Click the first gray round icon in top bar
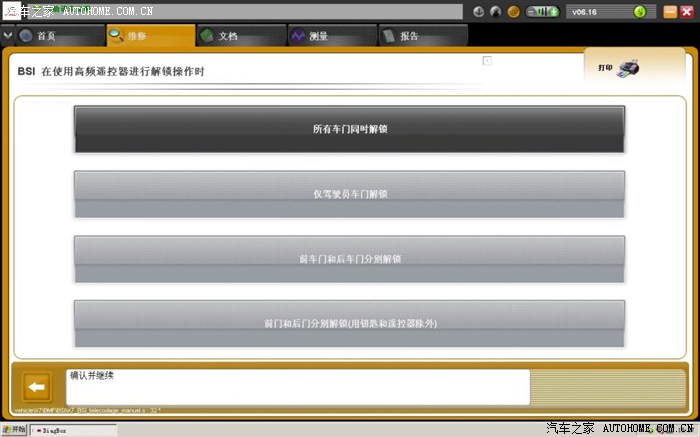700x437 pixels. (479, 12)
